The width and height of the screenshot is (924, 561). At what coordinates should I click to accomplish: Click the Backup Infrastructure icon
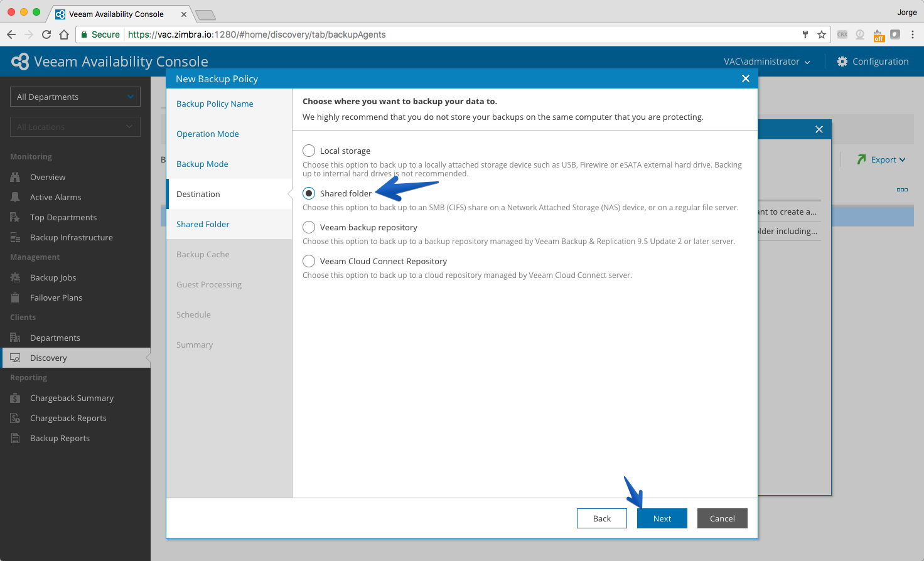pyautogui.click(x=15, y=237)
